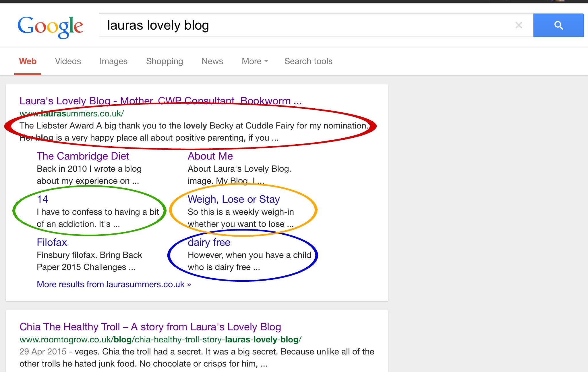Open the Laura's Lovely Blog result title
The image size is (588, 372).
click(160, 101)
